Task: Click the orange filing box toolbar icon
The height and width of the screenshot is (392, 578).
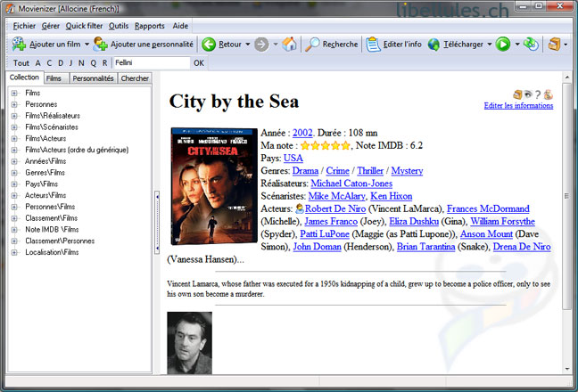Action: (554, 45)
